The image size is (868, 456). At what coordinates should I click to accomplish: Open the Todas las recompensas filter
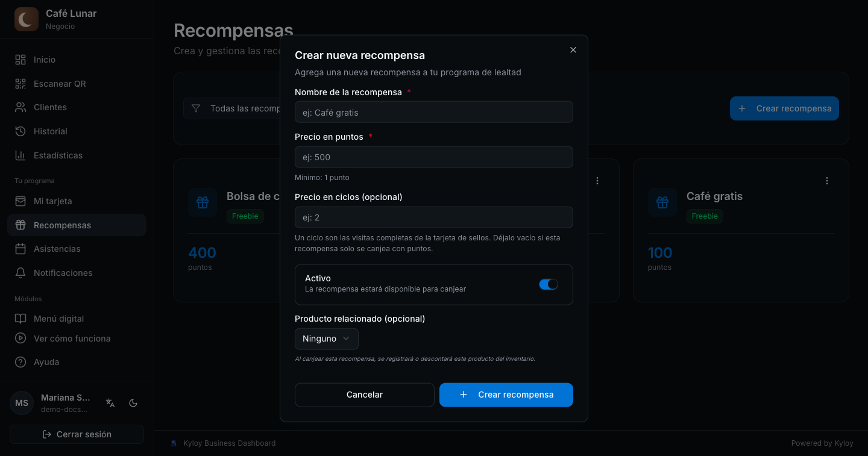point(232,108)
